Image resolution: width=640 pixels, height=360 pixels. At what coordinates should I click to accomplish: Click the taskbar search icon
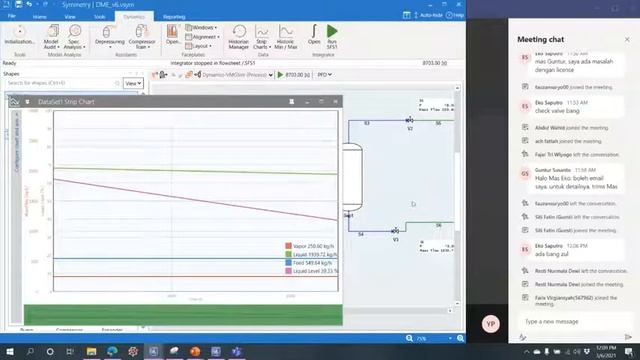[x=30, y=351]
